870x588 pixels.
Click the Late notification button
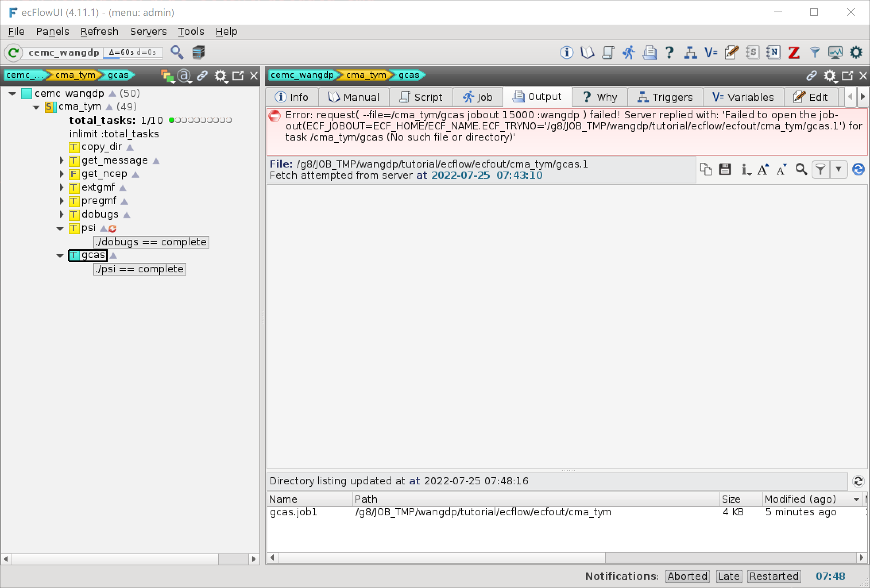(x=729, y=576)
